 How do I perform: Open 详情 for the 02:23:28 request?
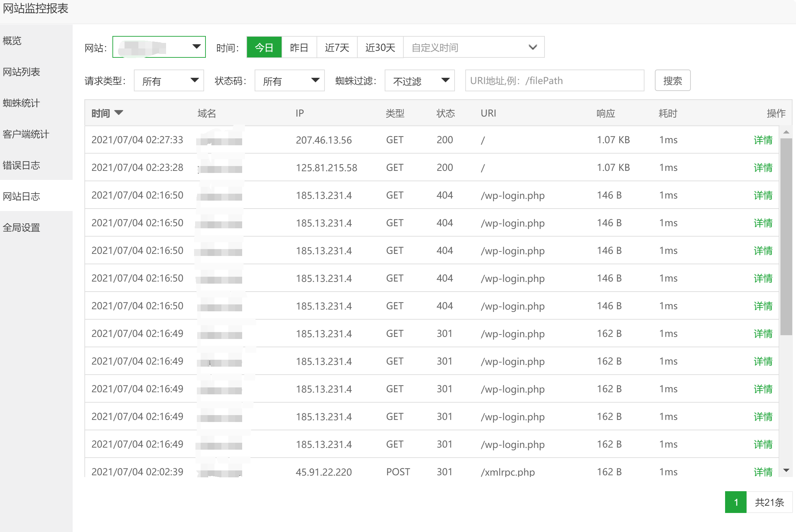coord(763,167)
